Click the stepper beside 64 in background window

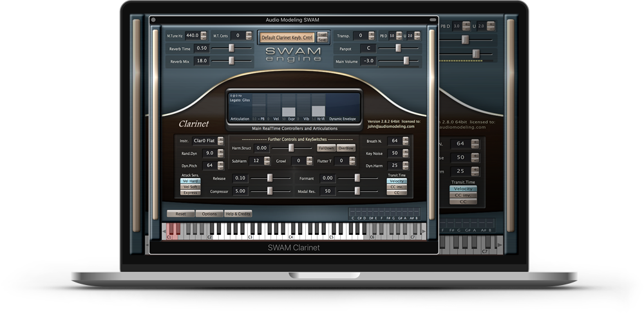pos(475,143)
